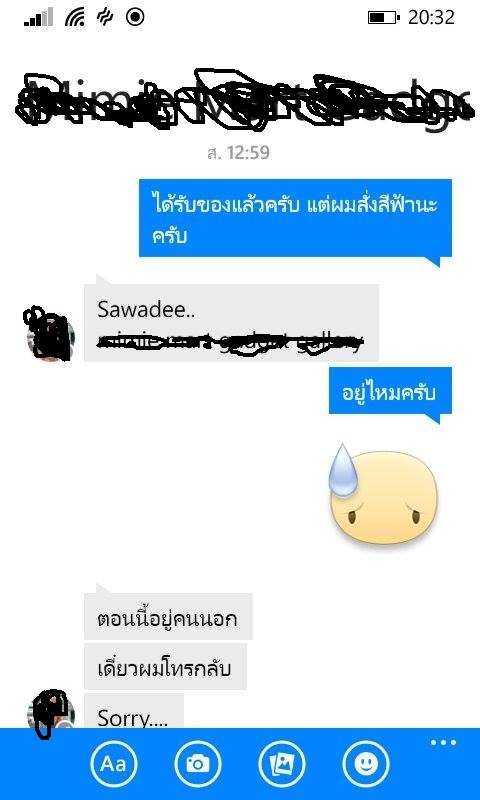The height and width of the screenshot is (800, 480).
Task: Select the blue bubble 'อยู่ไหมครับ'
Action: pos(390,391)
